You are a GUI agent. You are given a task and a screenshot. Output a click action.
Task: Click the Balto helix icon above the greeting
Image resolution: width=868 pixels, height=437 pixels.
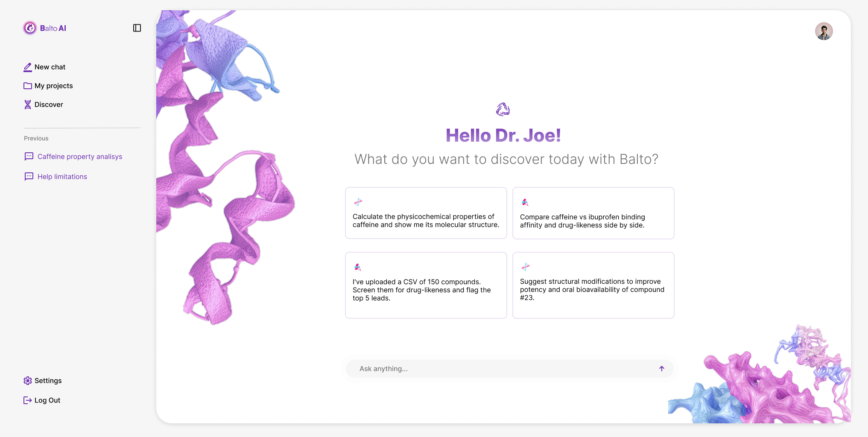[x=503, y=109]
